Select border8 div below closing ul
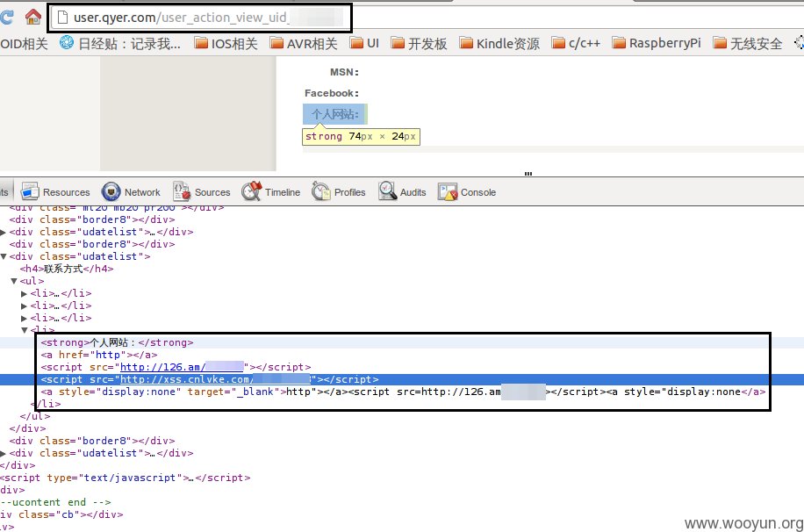804x532 pixels. coord(92,442)
